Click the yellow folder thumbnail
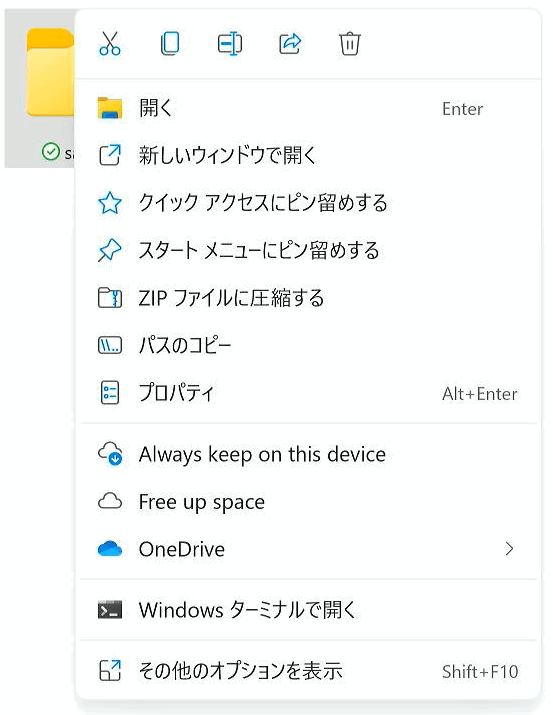The image size is (553, 715). click(x=50, y=72)
